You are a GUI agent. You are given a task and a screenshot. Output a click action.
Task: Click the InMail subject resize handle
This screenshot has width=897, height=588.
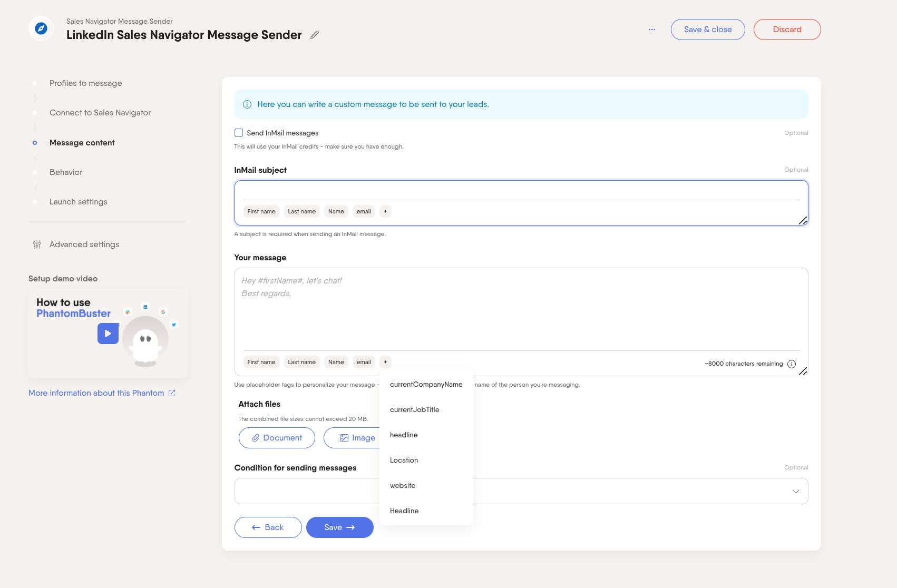click(803, 221)
